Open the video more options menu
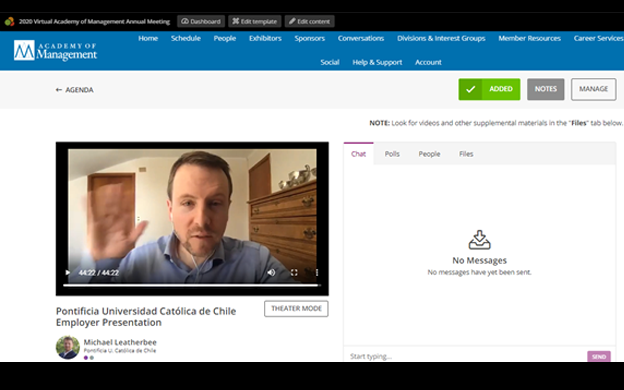Screen dimensions: 624x390 (x=317, y=273)
